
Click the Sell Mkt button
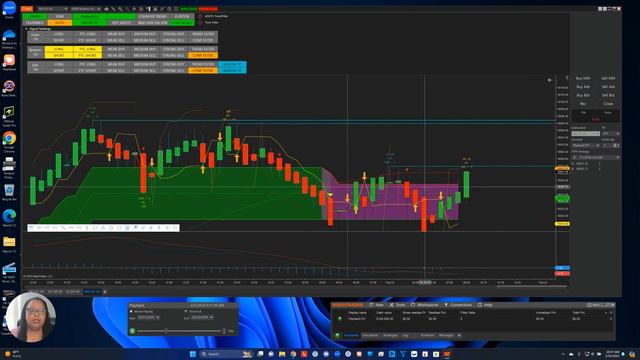608,78
